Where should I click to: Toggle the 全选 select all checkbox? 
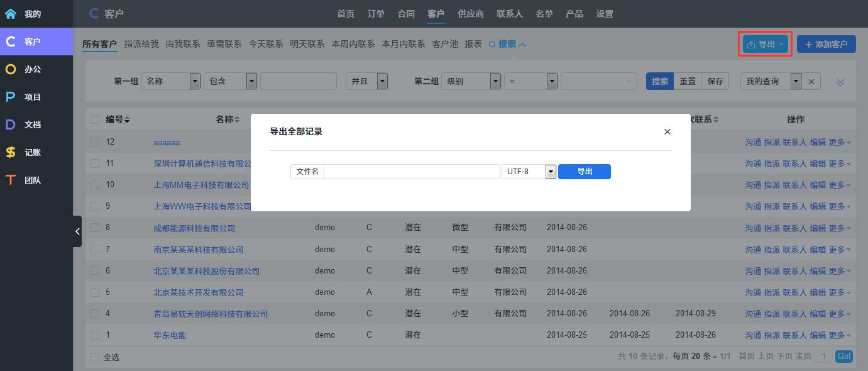(95, 357)
